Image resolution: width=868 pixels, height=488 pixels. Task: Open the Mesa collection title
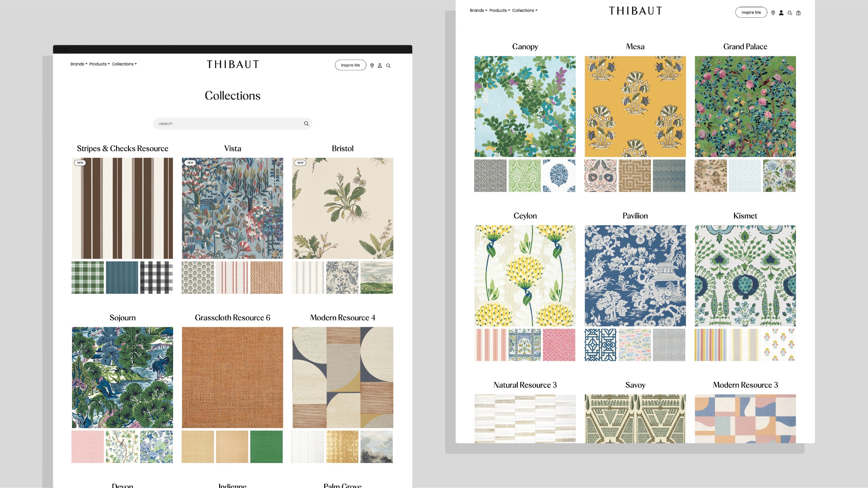(x=635, y=47)
